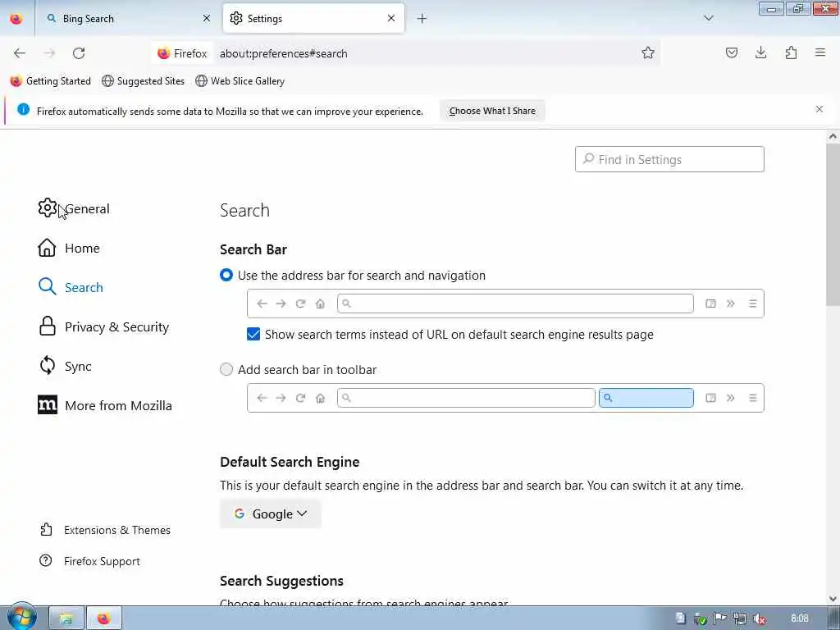
Task: Open the Windows Start menu
Action: pyautogui.click(x=21, y=617)
